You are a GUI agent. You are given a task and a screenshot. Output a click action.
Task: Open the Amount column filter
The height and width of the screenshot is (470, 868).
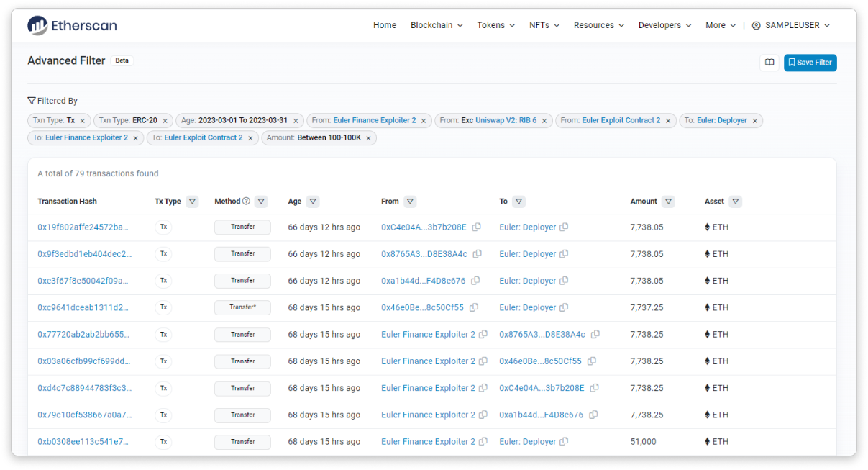668,202
